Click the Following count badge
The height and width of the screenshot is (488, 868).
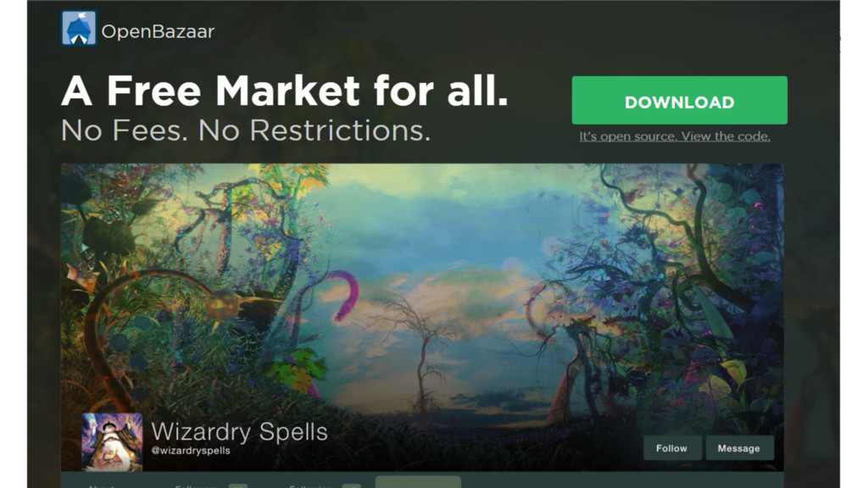(352, 485)
